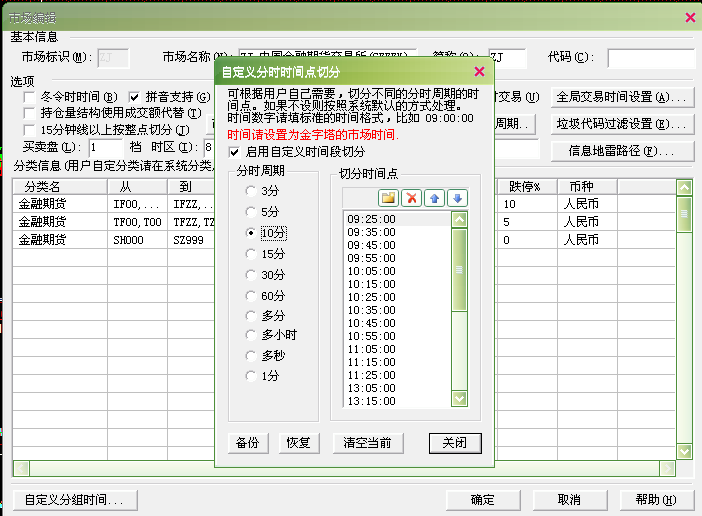Screen dimensions: 702x516
Task: Select the 1分 period radio button
Action: click(x=251, y=375)
